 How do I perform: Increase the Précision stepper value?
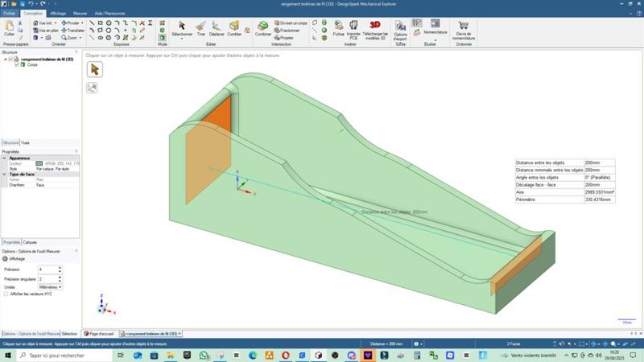60,268
